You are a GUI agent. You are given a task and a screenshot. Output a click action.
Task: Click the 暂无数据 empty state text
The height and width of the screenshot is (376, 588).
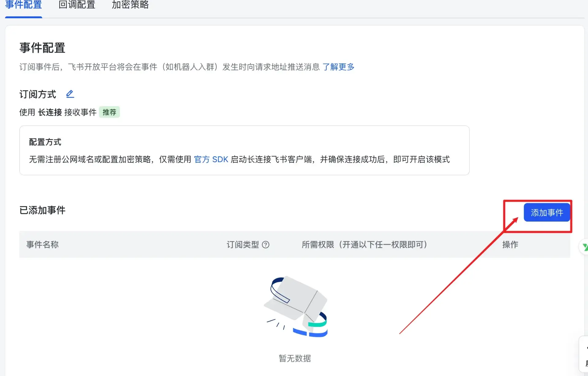(295, 358)
